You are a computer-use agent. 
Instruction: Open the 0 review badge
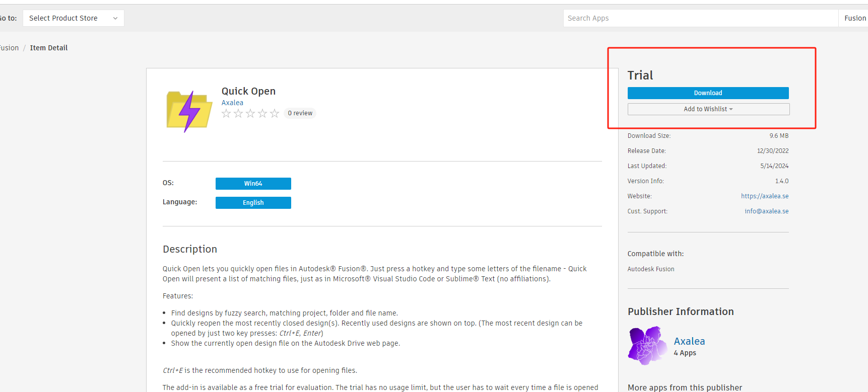tap(300, 113)
